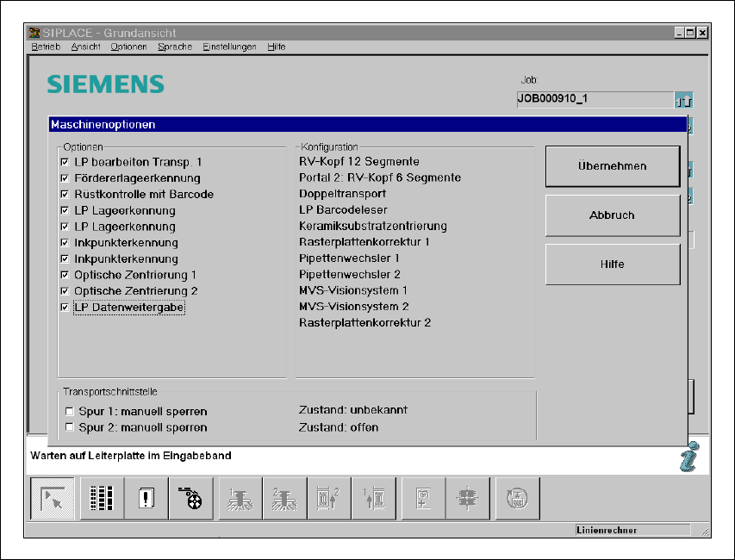Open the Einstellungen menu
The width and height of the screenshot is (735, 560).
230,47
